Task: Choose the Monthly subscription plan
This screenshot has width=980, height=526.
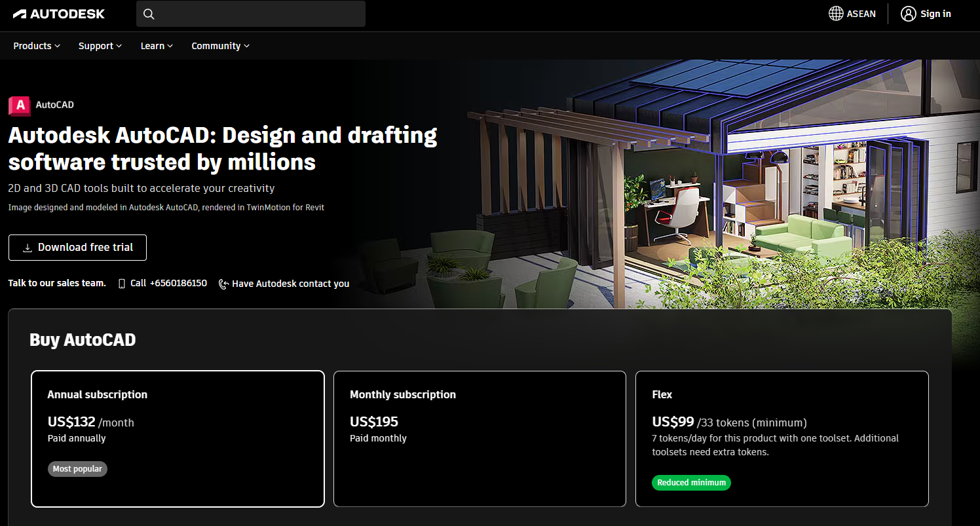Action: point(480,439)
